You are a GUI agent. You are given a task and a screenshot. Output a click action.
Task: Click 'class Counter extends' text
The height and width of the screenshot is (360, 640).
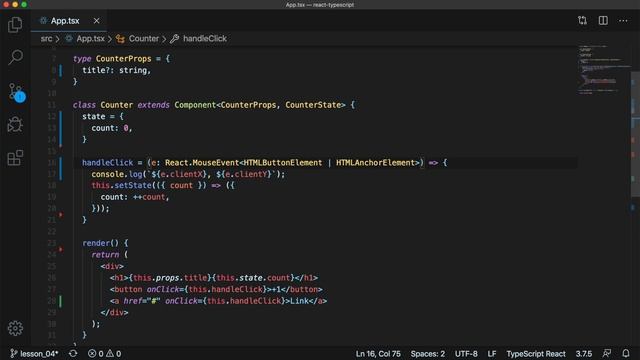(x=121, y=105)
